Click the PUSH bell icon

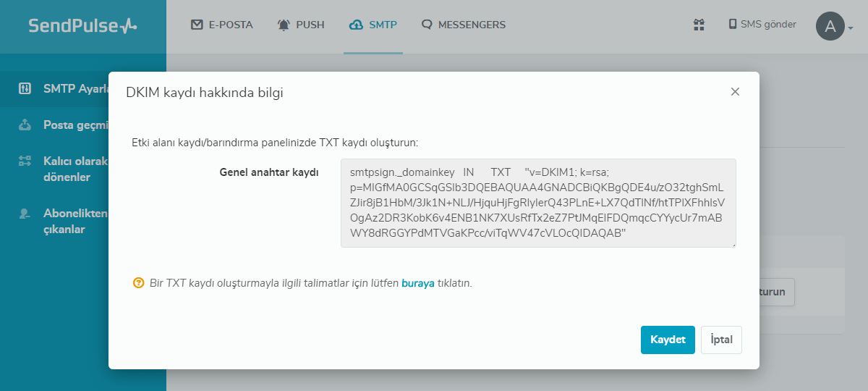point(284,25)
